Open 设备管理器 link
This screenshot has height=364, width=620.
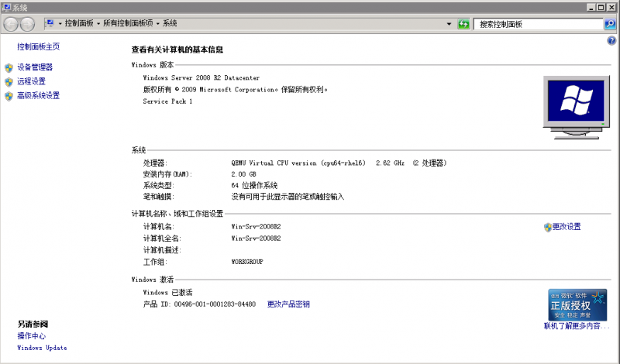[x=35, y=67]
